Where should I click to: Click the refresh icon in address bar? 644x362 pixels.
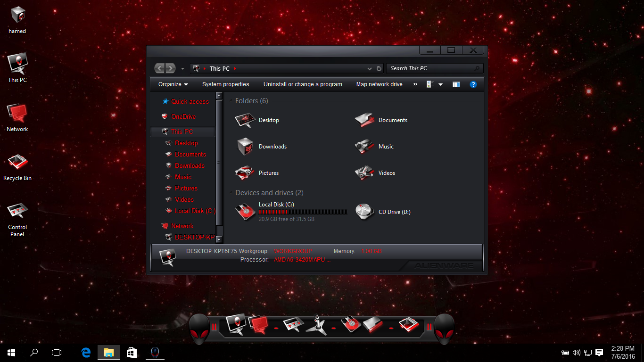pos(379,69)
